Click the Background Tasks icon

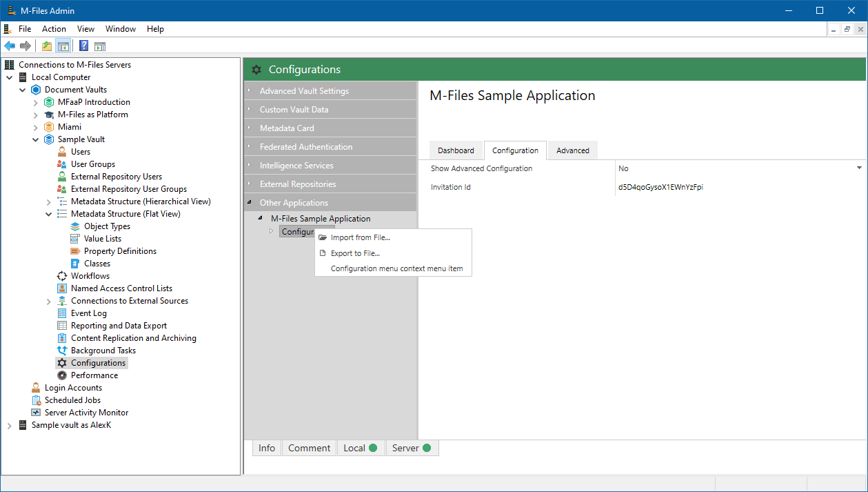click(62, 351)
